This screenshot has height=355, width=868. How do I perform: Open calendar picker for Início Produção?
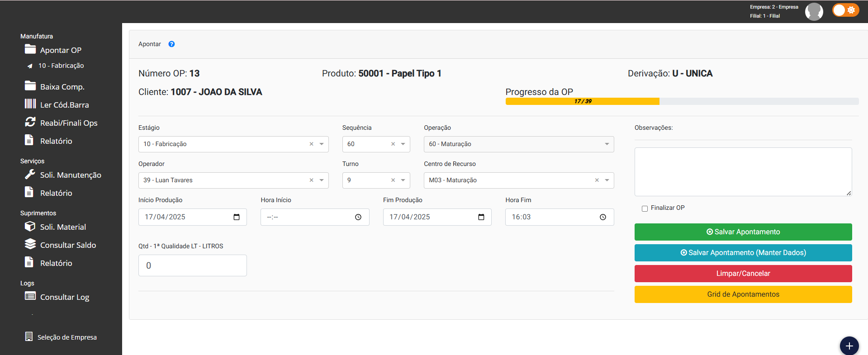tap(237, 217)
